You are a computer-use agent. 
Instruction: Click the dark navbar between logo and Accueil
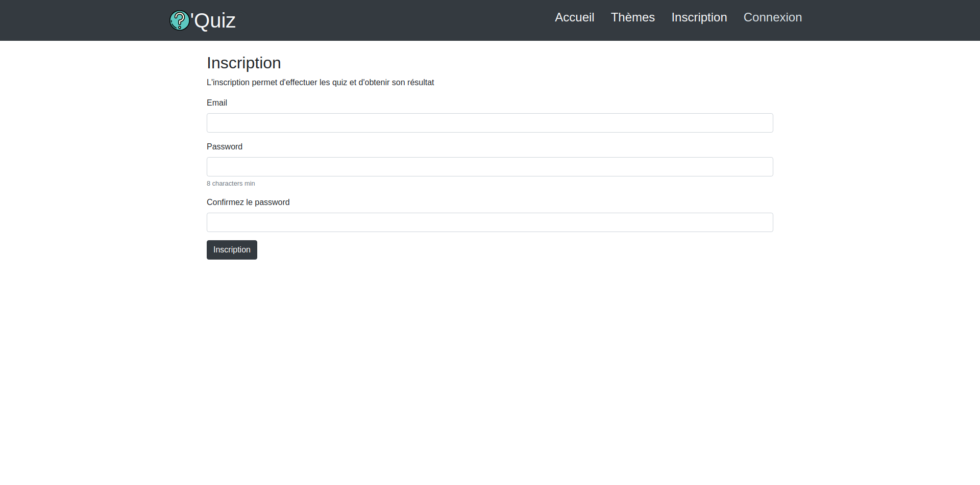tap(393, 20)
